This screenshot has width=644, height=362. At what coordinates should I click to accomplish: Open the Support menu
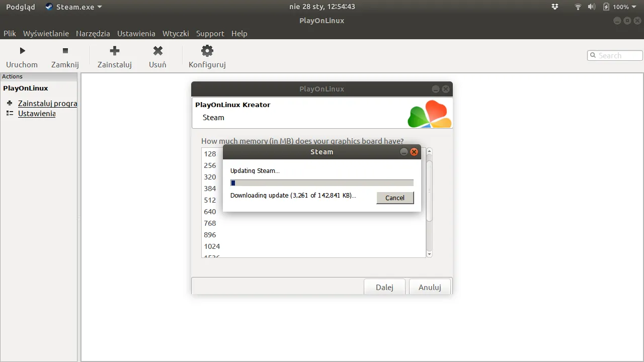point(210,33)
